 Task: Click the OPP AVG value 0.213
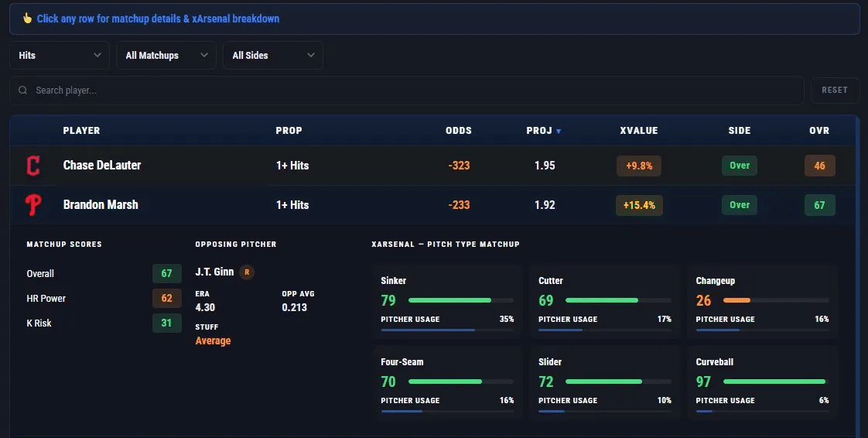[x=295, y=307]
